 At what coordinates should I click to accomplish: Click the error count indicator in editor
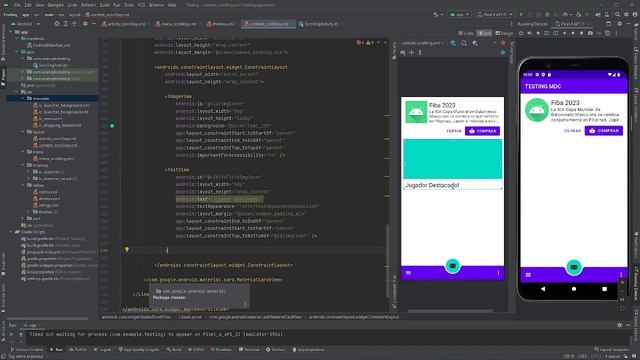tap(360, 42)
